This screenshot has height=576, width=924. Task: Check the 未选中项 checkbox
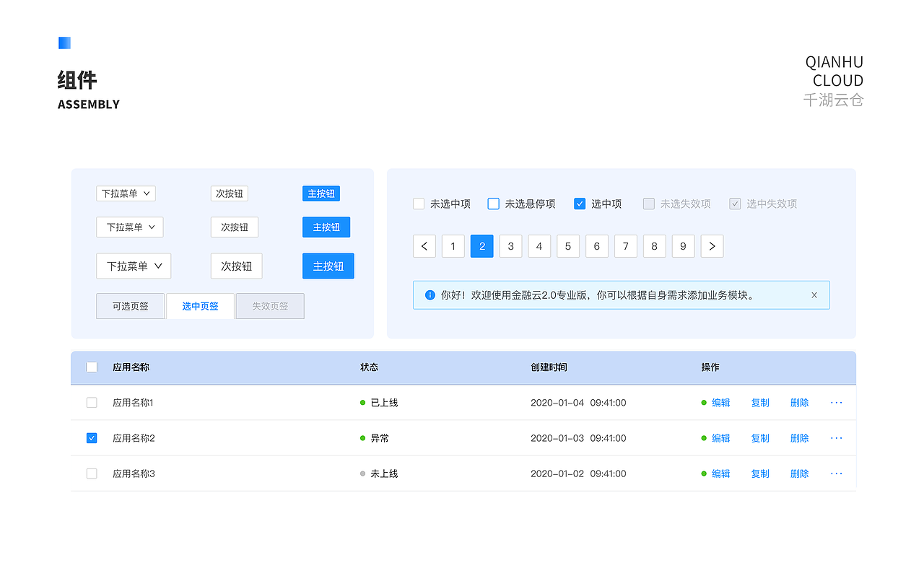coord(418,204)
